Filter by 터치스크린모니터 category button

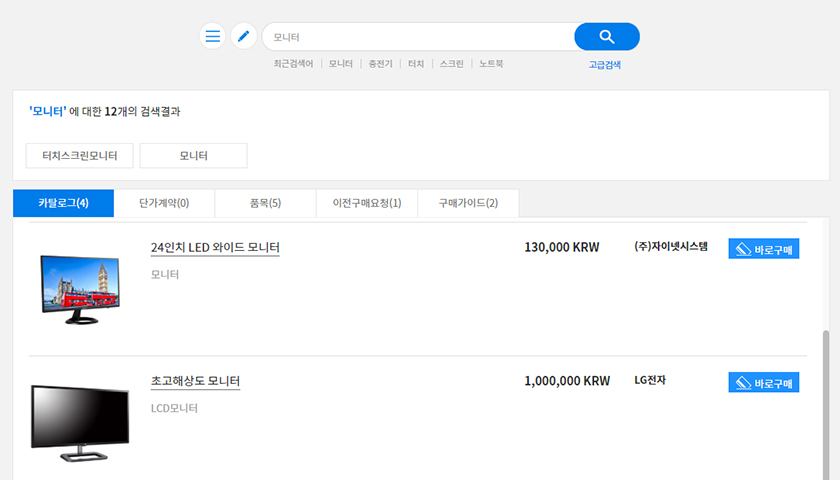click(79, 155)
